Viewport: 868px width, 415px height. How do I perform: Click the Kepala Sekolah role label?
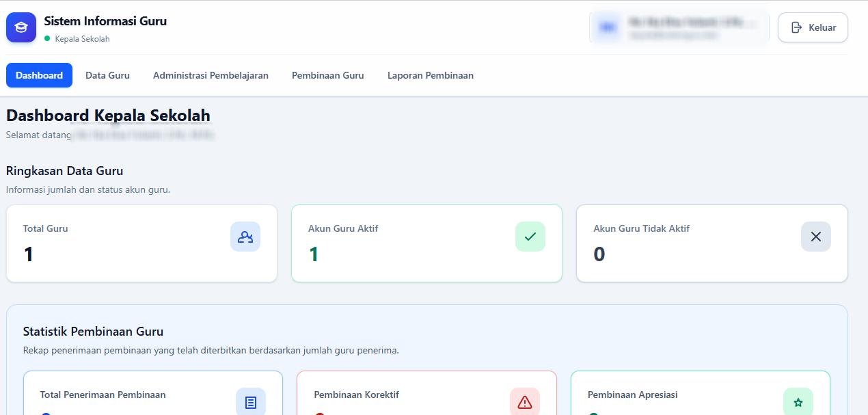tap(82, 39)
